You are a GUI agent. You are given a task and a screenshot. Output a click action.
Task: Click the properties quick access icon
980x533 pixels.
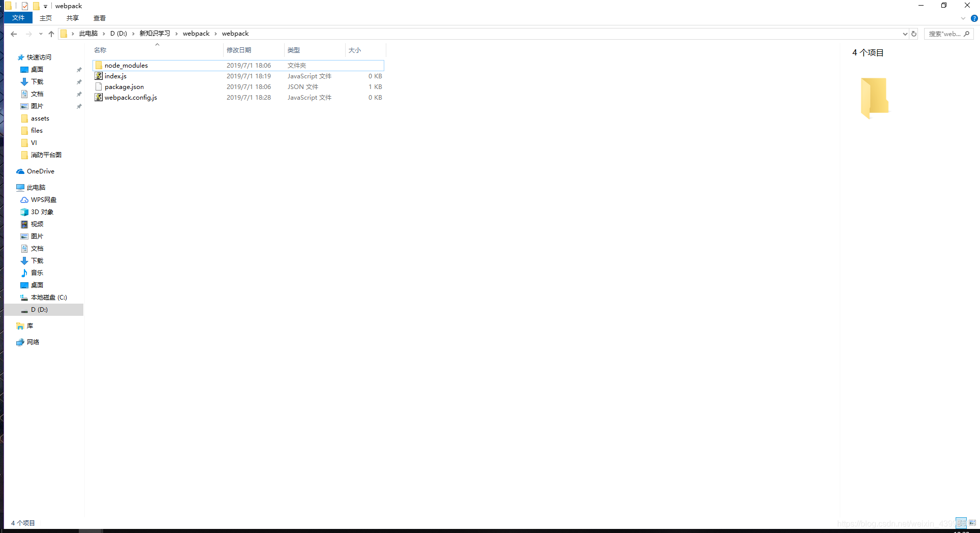coord(25,6)
